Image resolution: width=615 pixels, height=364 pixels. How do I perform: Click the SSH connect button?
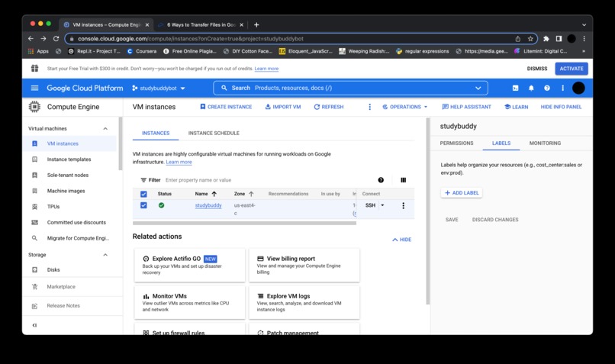point(370,205)
